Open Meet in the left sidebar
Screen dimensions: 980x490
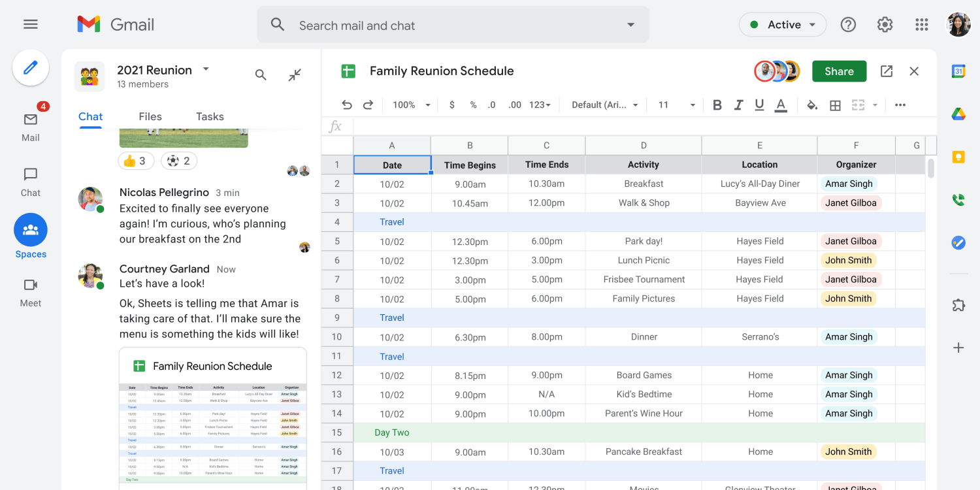[31, 293]
